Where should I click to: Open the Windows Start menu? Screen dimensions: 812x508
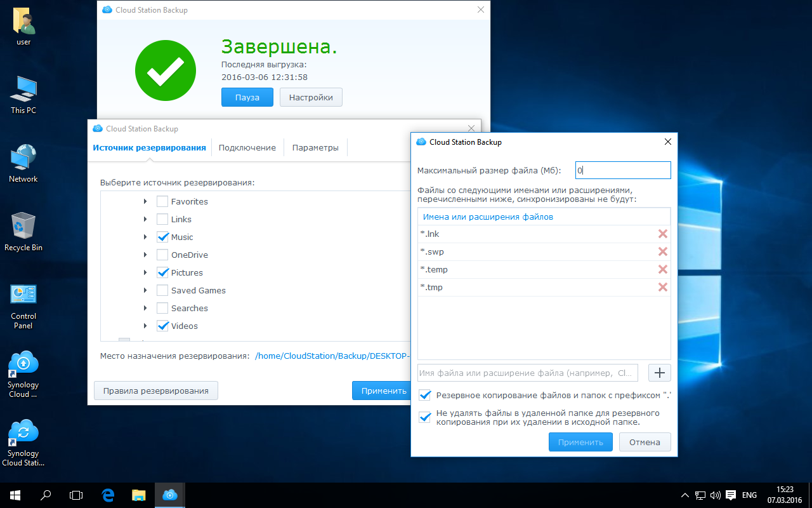[15, 495]
